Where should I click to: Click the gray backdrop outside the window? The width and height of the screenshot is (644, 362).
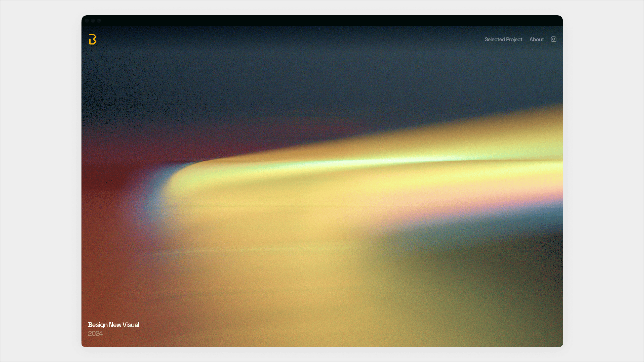pyautogui.click(x=38, y=181)
